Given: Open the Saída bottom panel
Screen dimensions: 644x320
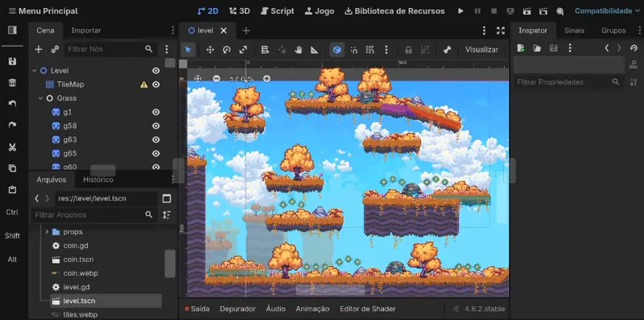Looking at the screenshot, I should pyautogui.click(x=196, y=309).
